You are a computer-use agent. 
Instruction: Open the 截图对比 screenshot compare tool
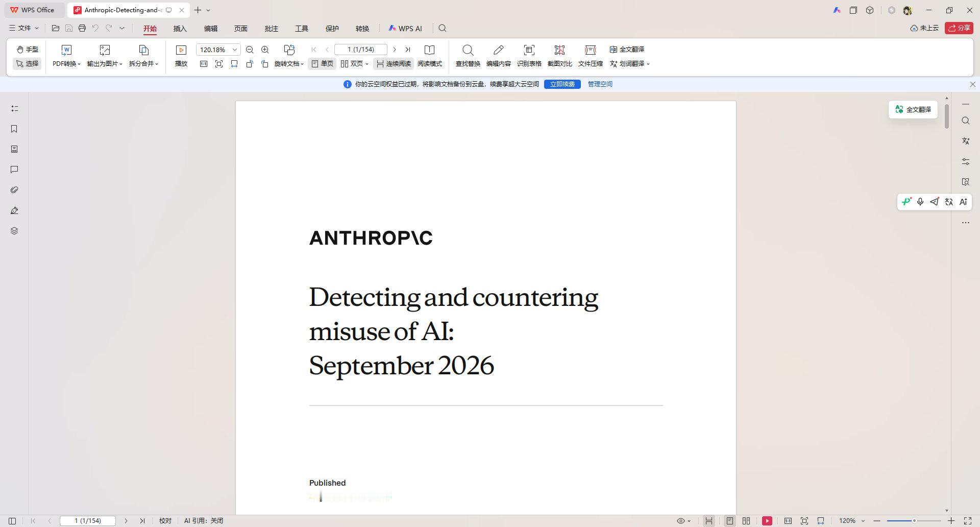pos(560,56)
